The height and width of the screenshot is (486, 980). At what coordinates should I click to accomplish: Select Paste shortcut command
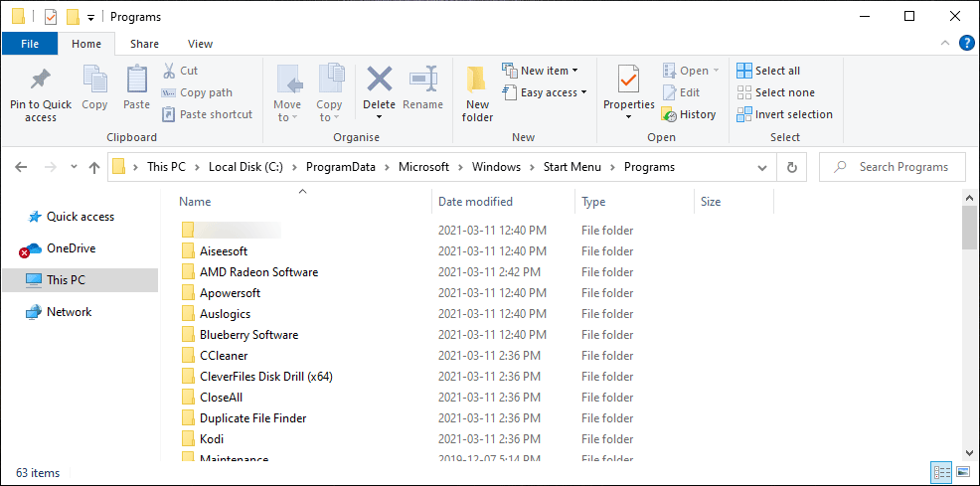(x=207, y=114)
